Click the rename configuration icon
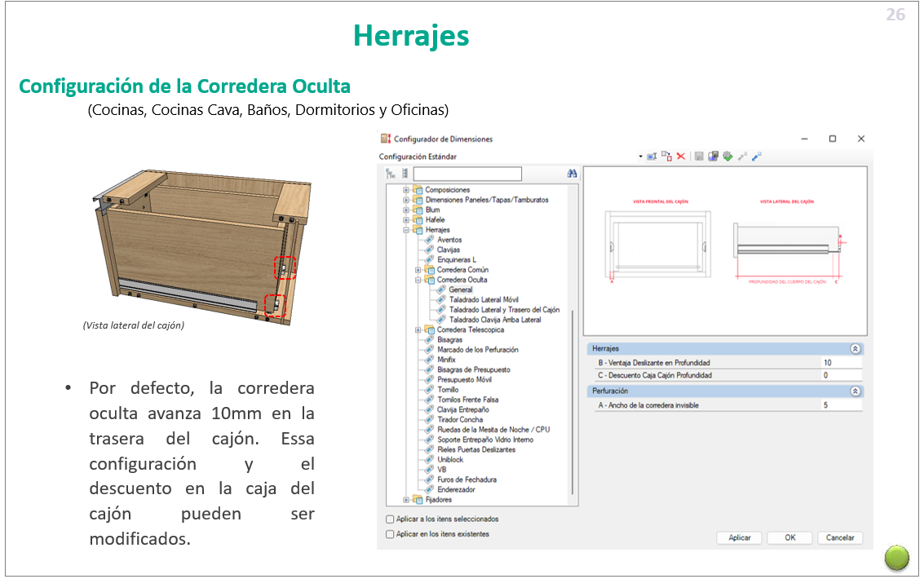 [652, 157]
